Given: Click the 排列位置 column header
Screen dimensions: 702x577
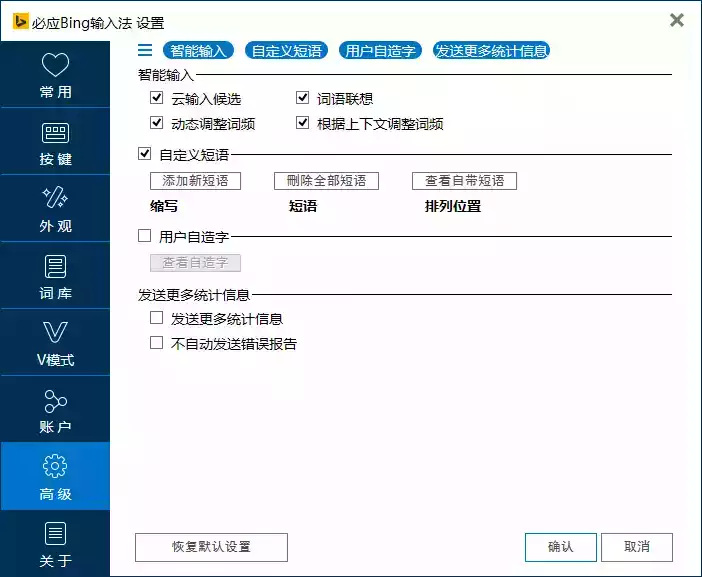Looking at the screenshot, I should 453,206.
